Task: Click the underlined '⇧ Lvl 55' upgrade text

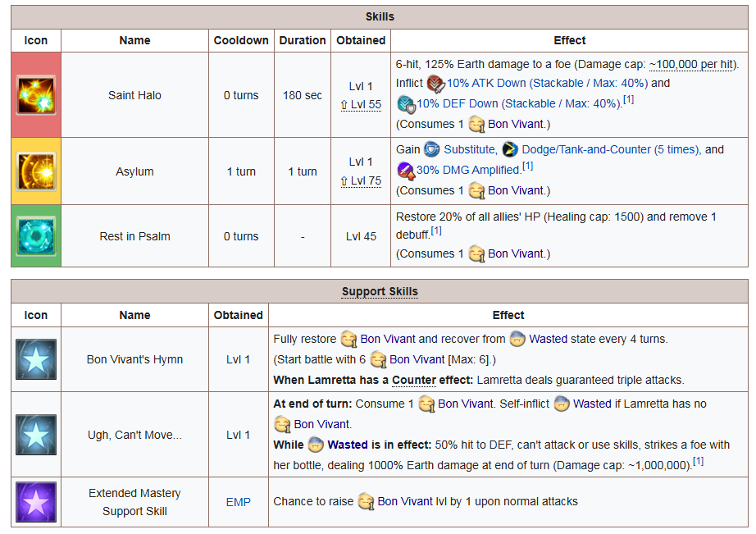Action: (x=361, y=105)
